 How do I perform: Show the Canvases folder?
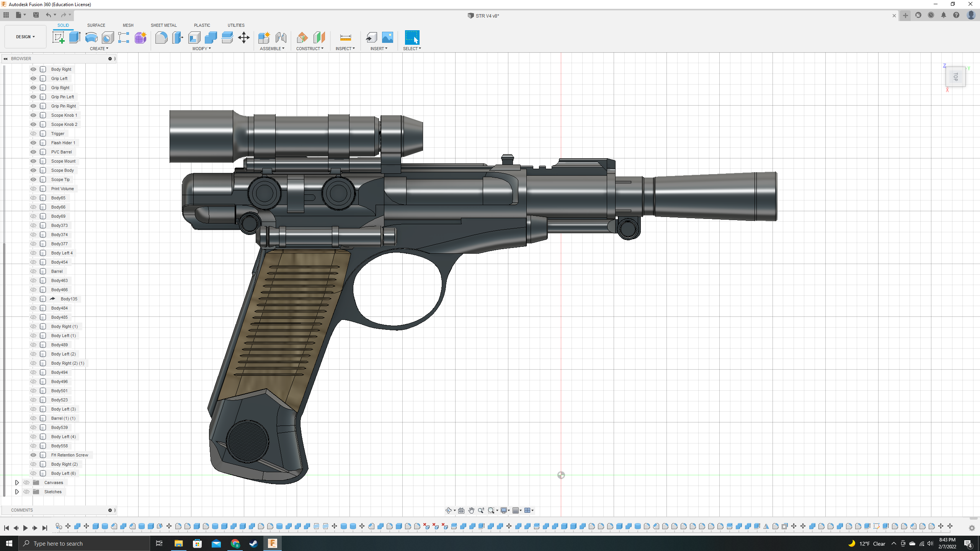(26, 483)
